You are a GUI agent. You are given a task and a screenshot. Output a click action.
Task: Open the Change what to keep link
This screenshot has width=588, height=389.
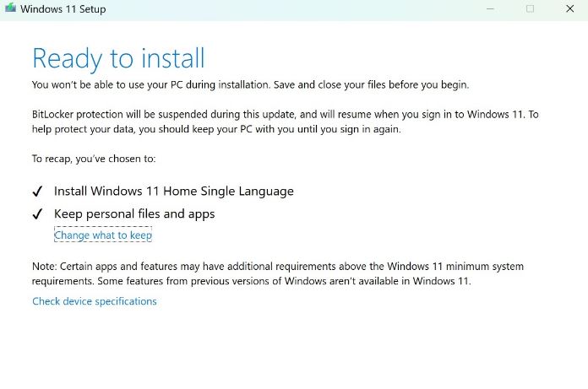(x=103, y=235)
